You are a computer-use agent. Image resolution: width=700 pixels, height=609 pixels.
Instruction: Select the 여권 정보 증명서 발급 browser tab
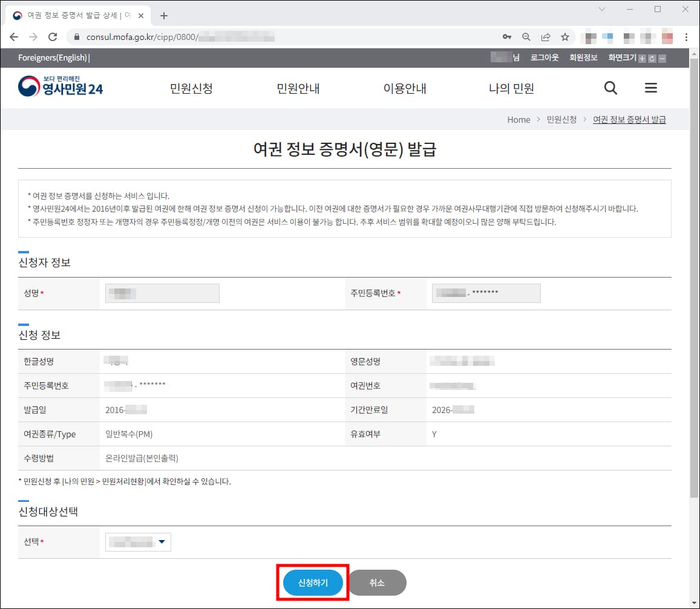[x=73, y=15]
